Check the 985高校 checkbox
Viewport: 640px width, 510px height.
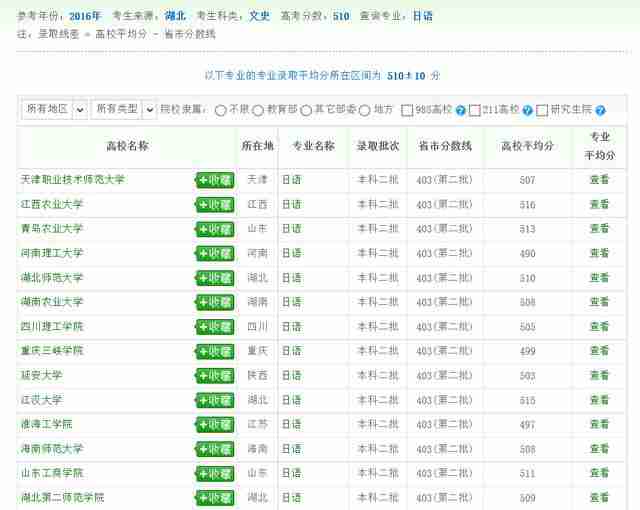[x=407, y=110]
